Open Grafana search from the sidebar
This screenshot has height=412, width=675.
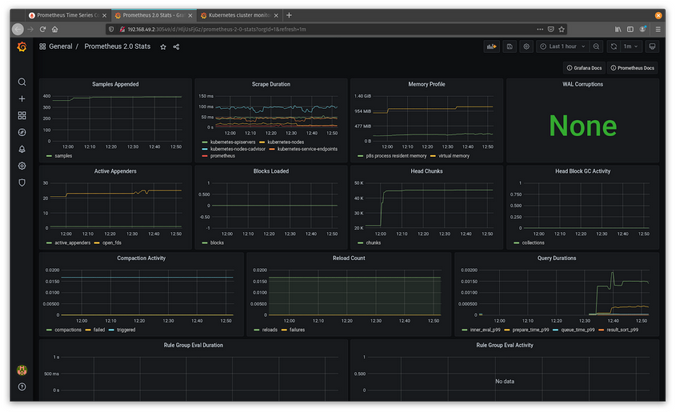pyautogui.click(x=22, y=82)
